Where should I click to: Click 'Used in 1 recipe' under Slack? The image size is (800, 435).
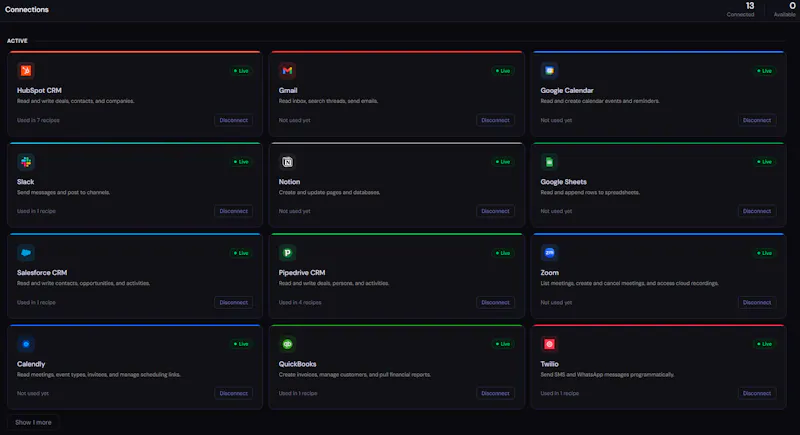pyautogui.click(x=36, y=211)
